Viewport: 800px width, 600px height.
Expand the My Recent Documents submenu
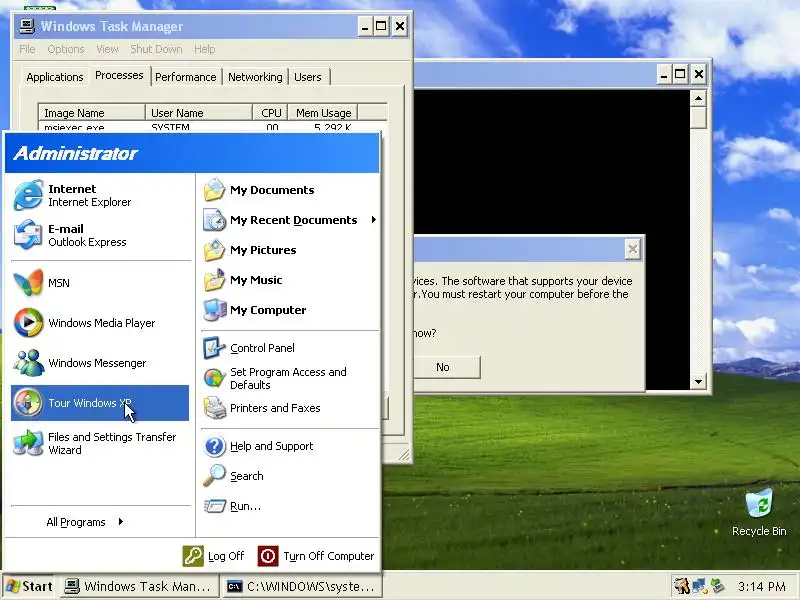point(290,220)
